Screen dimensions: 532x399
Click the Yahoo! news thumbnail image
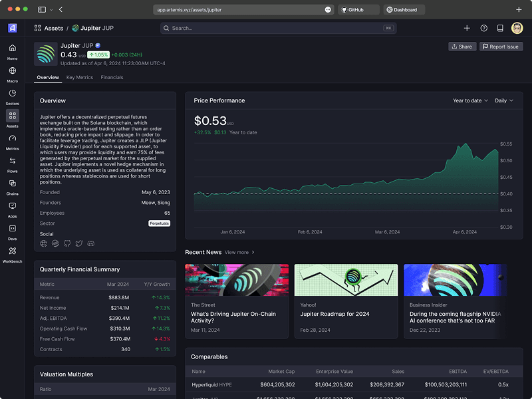(x=346, y=280)
